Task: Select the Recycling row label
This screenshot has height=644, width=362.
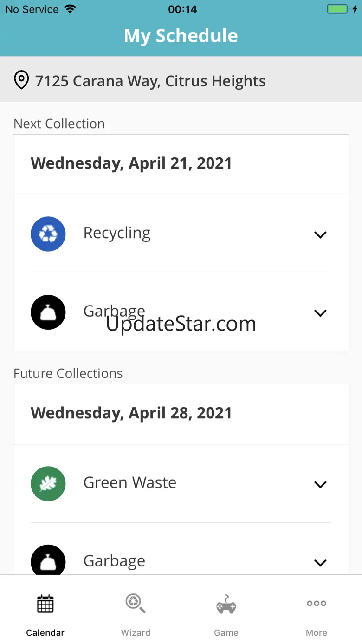Action: 117,233
